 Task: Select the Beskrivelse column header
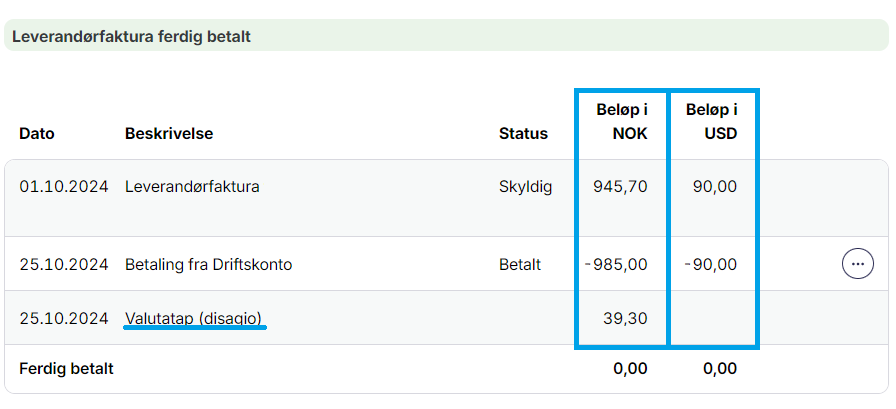coord(169,133)
